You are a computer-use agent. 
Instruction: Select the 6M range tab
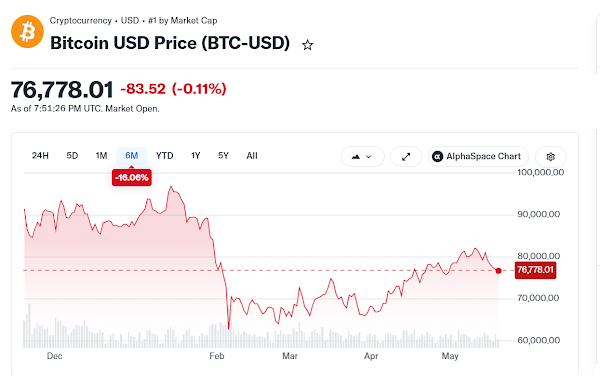click(132, 156)
